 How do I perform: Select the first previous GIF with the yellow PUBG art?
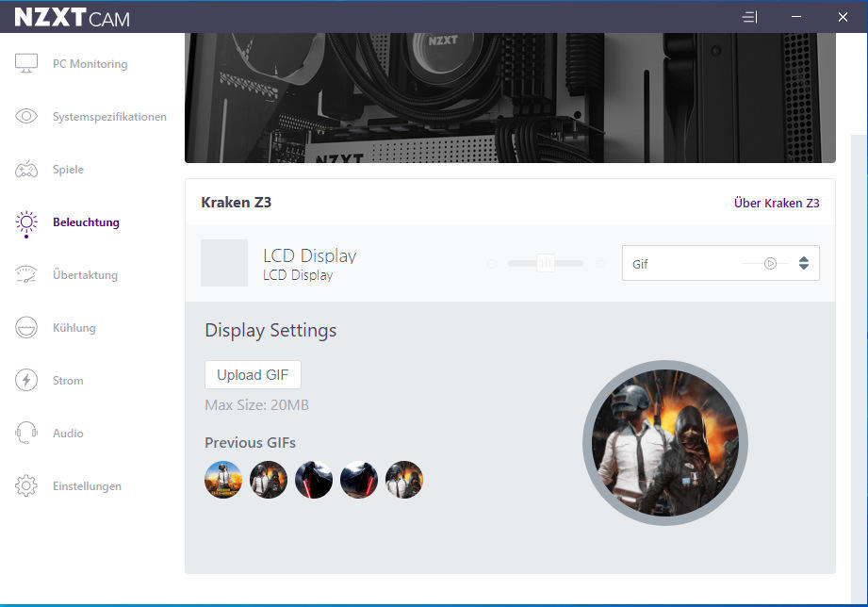223,480
